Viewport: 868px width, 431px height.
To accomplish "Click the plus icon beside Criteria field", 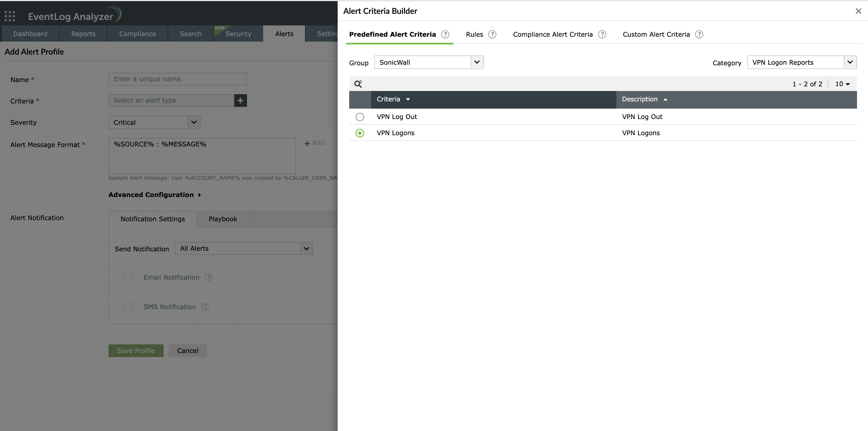I will pyautogui.click(x=240, y=101).
